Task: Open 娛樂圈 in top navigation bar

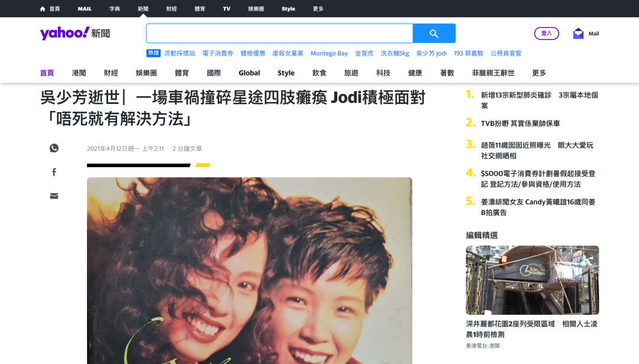Action: tap(256, 9)
